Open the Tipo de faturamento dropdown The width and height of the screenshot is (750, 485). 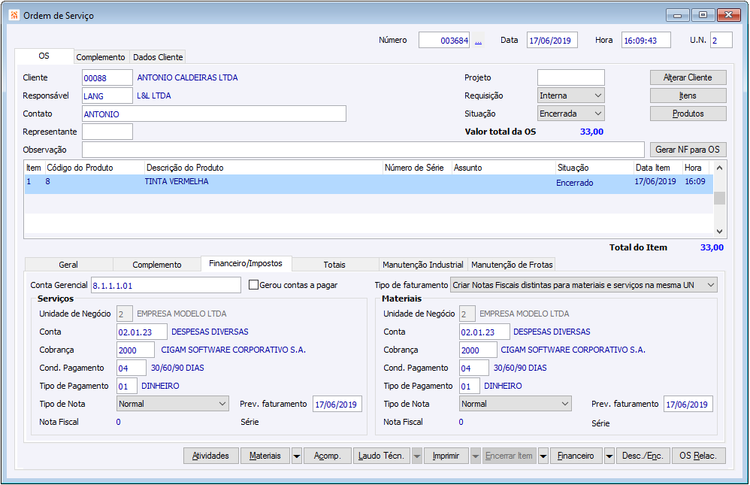(x=710, y=285)
